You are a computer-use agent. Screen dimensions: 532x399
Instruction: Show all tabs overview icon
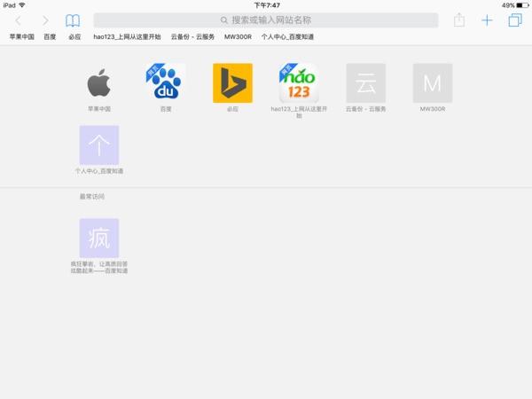pos(515,20)
